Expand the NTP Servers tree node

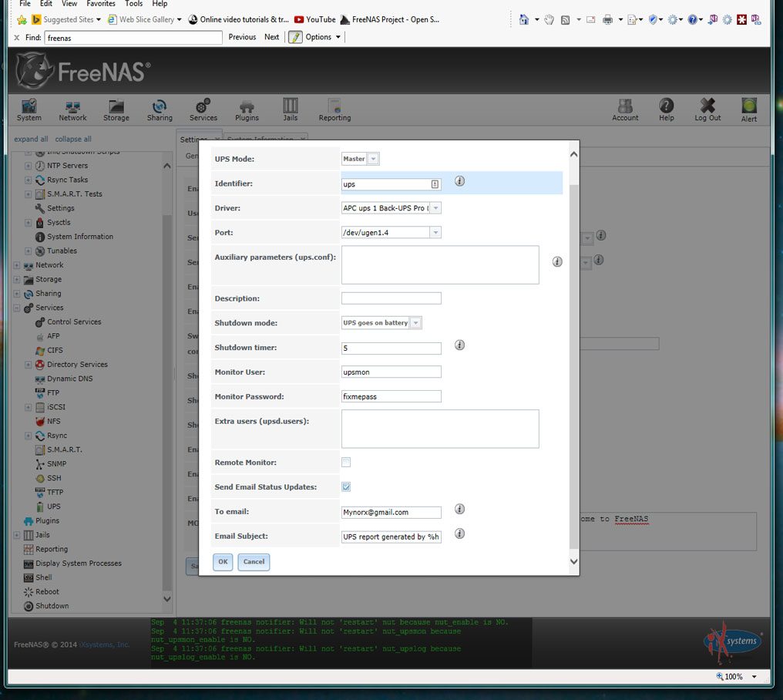pyautogui.click(x=28, y=166)
